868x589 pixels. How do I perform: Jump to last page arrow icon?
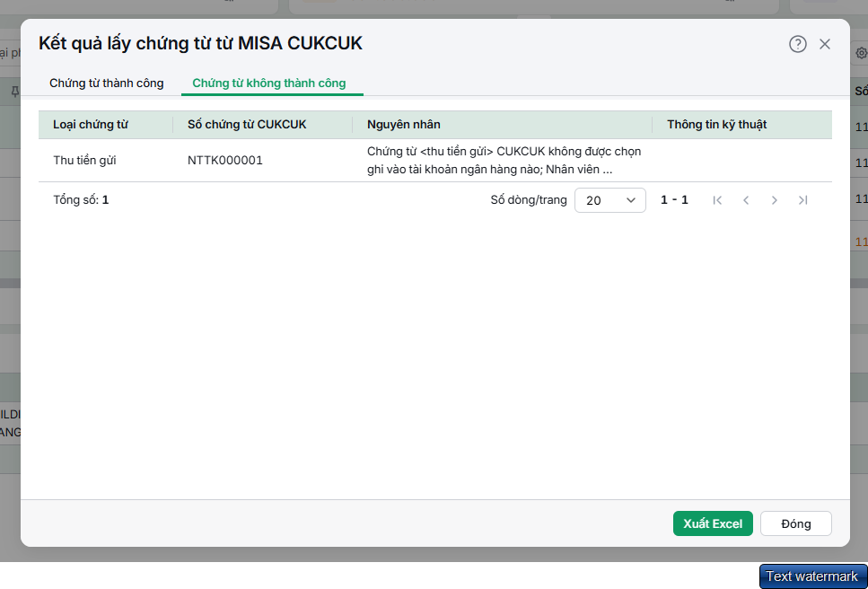pos(803,200)
